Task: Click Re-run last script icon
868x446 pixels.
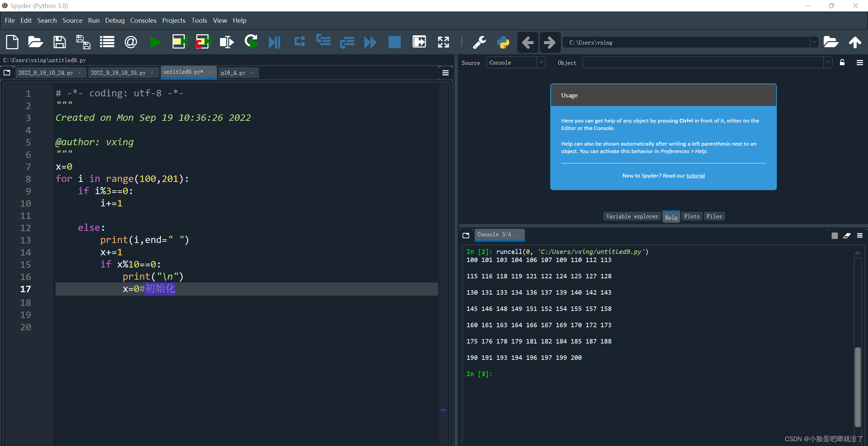Action: tap(251, 42)
